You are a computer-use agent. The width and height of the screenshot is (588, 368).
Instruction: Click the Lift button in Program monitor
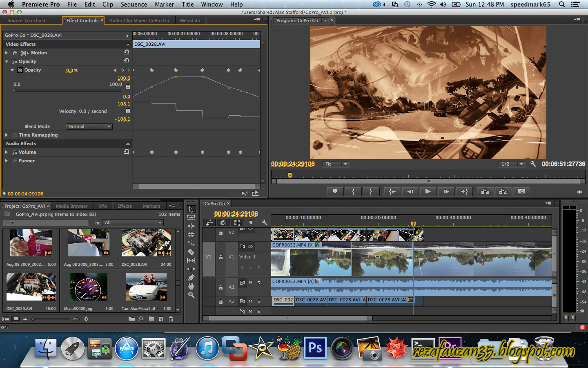tap(485, 191)
